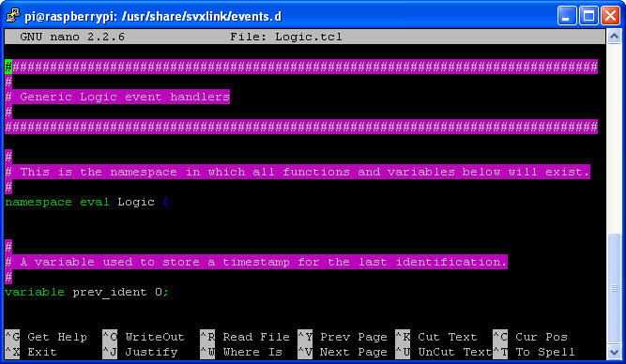Click the ^R Read File shortcut

pos(245,337)
